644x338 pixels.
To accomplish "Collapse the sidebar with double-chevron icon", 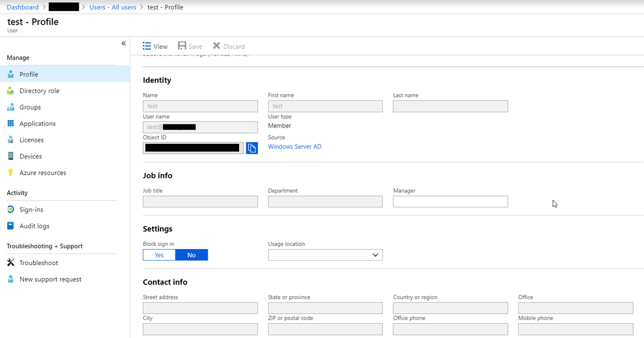I will point(124,44).
